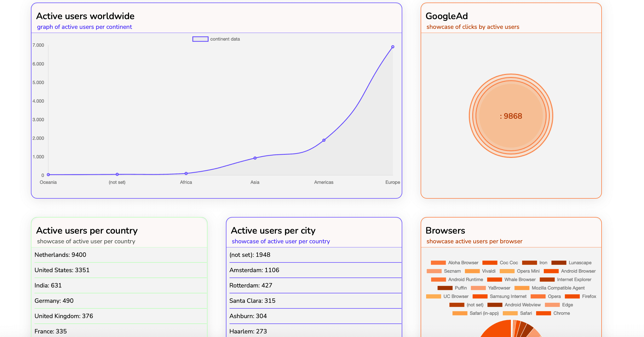Toggle (not set) browser legend swatch
This screenshot has width=644, height=337.
457,305
